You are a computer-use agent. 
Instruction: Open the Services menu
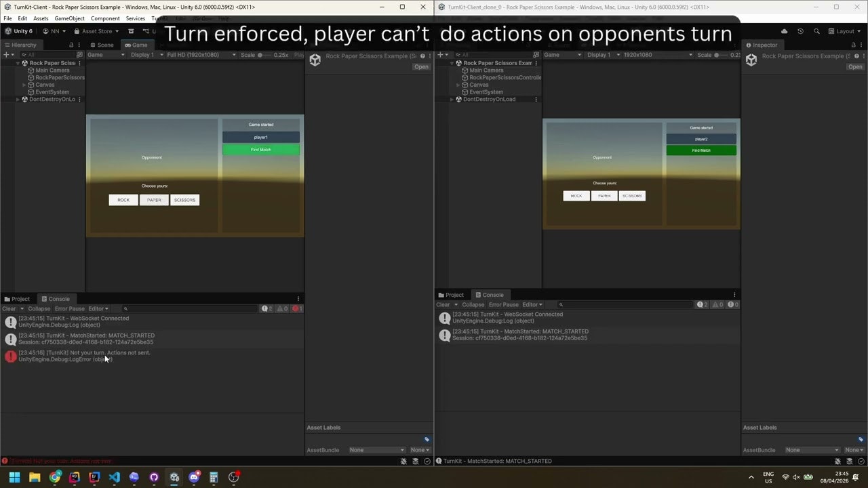pyautogui.click(x=135, y=18)
